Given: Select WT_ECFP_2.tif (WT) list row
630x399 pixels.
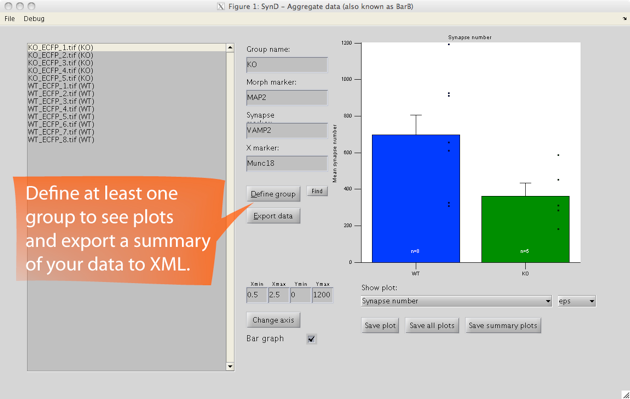Looking at the screenshot, I should tap(127, 93).
